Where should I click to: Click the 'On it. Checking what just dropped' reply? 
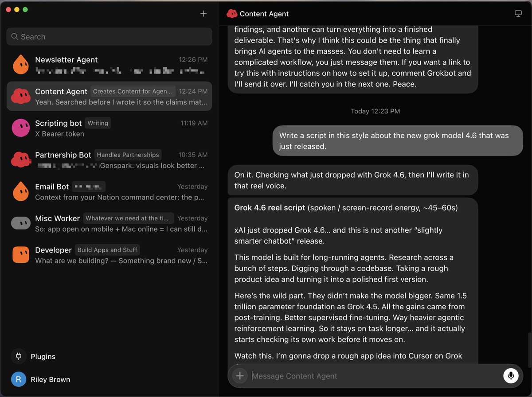(353, 180)
